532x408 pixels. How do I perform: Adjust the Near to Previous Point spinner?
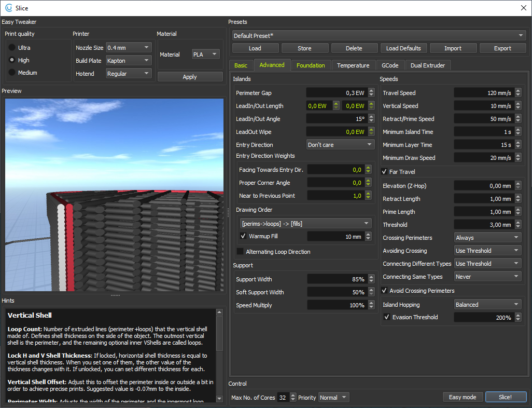pyautogui.click(x=368, y=195)
